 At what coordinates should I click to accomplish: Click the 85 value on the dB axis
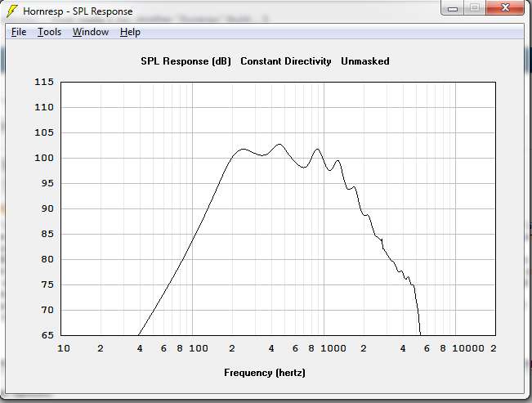pyautogui.click(x=47, y=234)
